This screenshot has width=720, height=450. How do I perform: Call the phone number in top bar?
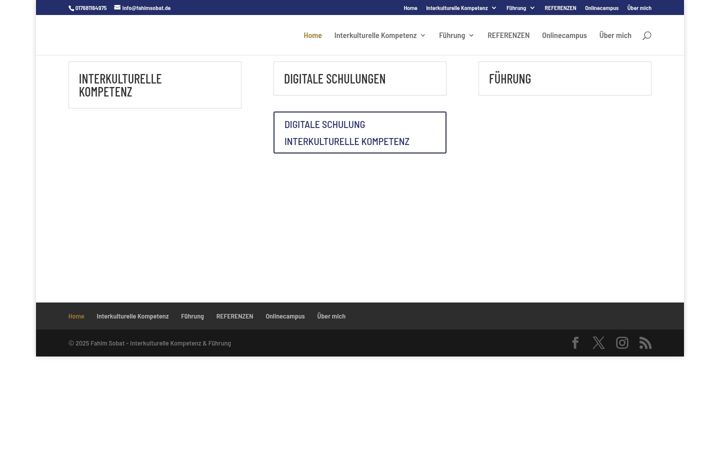pos(88,8)
